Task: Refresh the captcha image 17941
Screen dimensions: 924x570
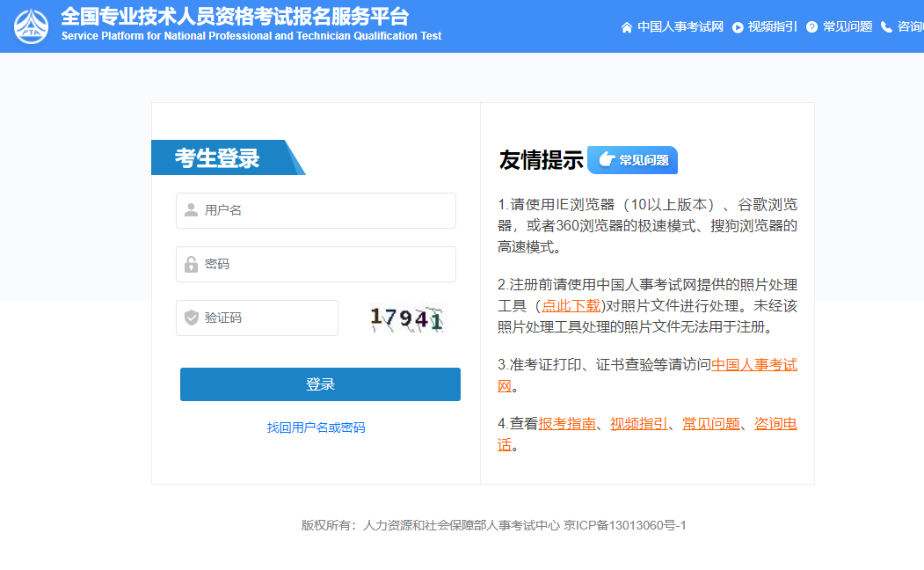Action: click(407, 318)
